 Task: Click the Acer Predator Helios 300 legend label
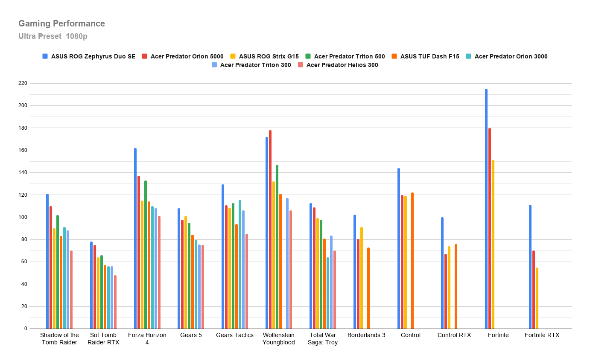pyautogui.click(x=342, y=65)
